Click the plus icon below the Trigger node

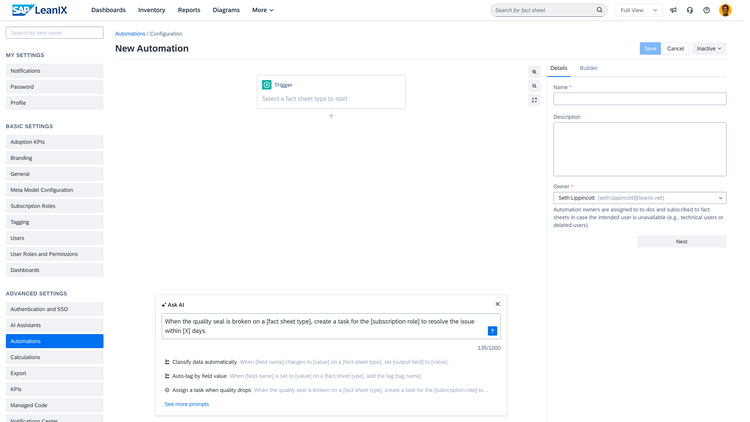pyautogui.click(x=331, y=116)
